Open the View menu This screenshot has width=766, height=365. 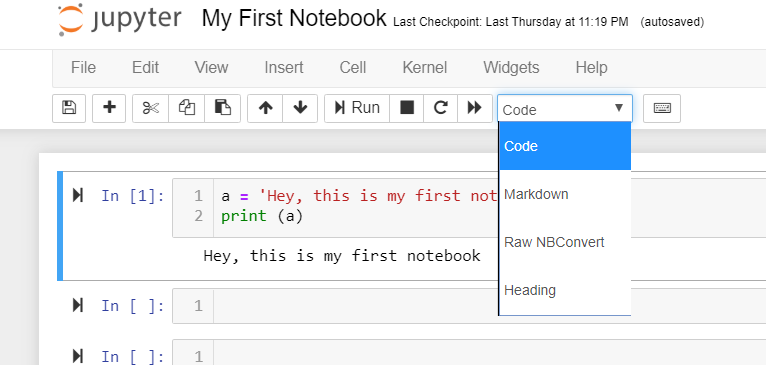(212, 67)
